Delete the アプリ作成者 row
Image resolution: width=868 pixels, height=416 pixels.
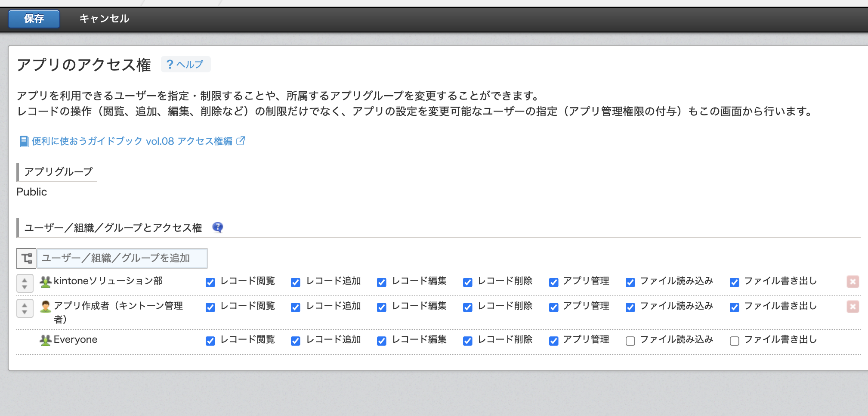coord(853,307)
